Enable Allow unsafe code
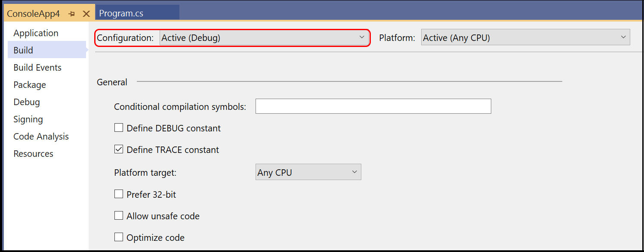This screenshot has width=644, height=252. 119,216
